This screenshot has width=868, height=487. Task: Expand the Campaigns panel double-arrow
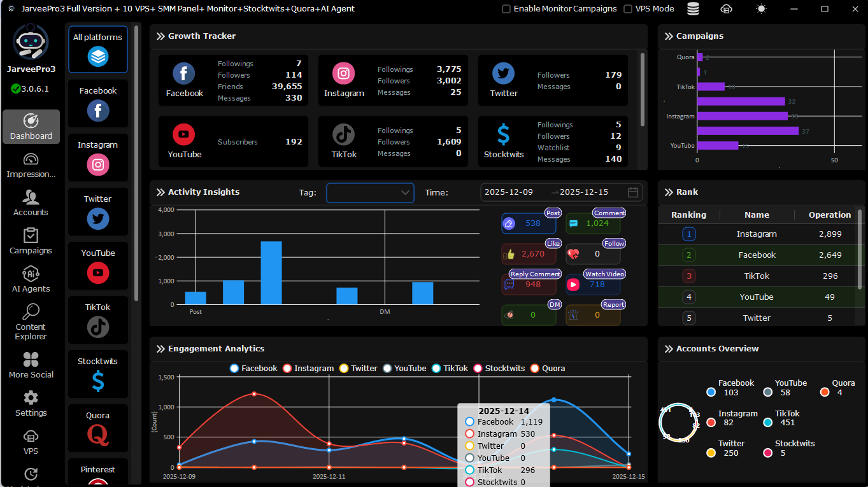(x=669, y=36)
